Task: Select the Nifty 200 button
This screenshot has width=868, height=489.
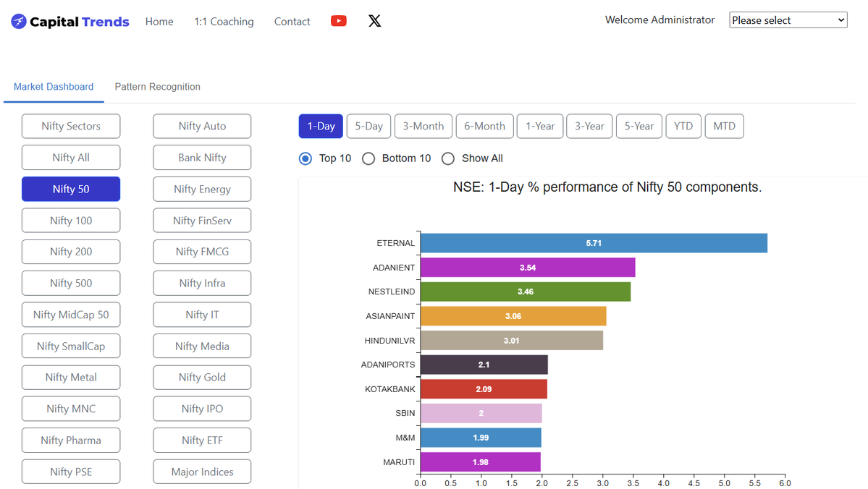Action: (x=71, y=252)
